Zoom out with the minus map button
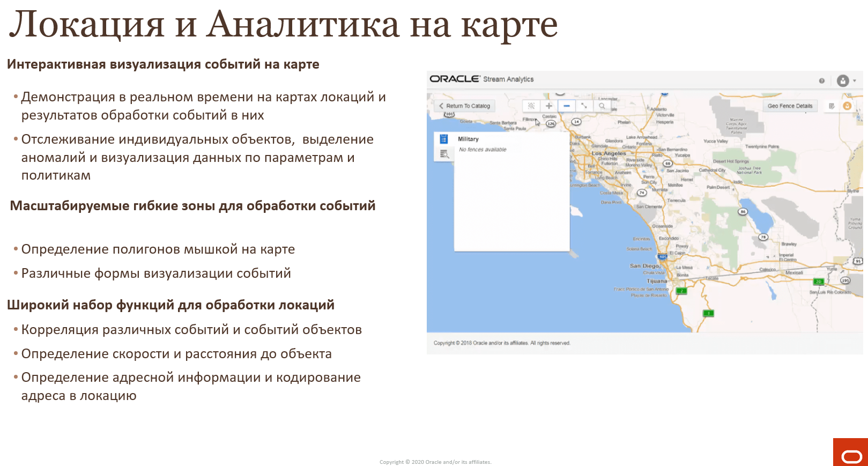Image resolution: width=868 pixels, height=466 pixels. 567,106
